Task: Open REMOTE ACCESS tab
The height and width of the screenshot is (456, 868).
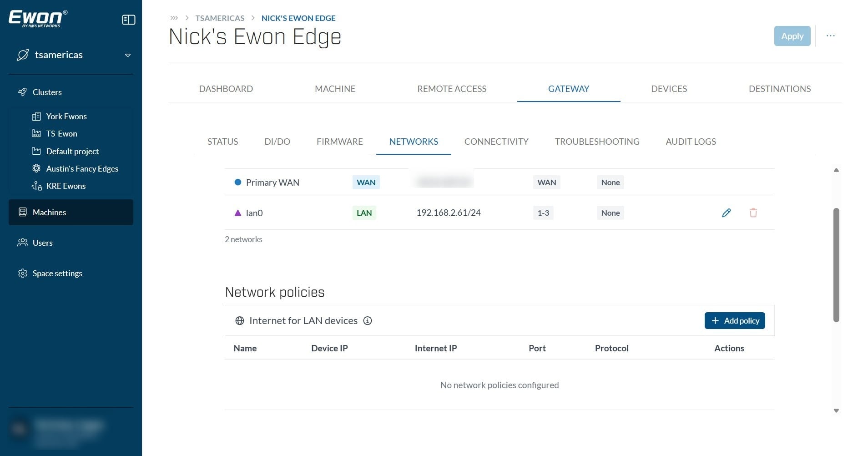Action: point(452,89)
